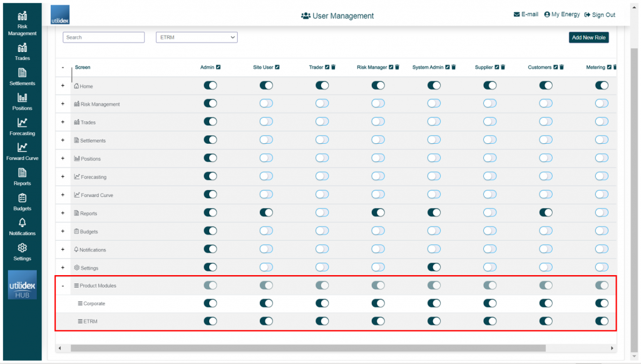
Task: Open the ETRM role dropdown
Action: pyautogui.click(x=196, y=37)
